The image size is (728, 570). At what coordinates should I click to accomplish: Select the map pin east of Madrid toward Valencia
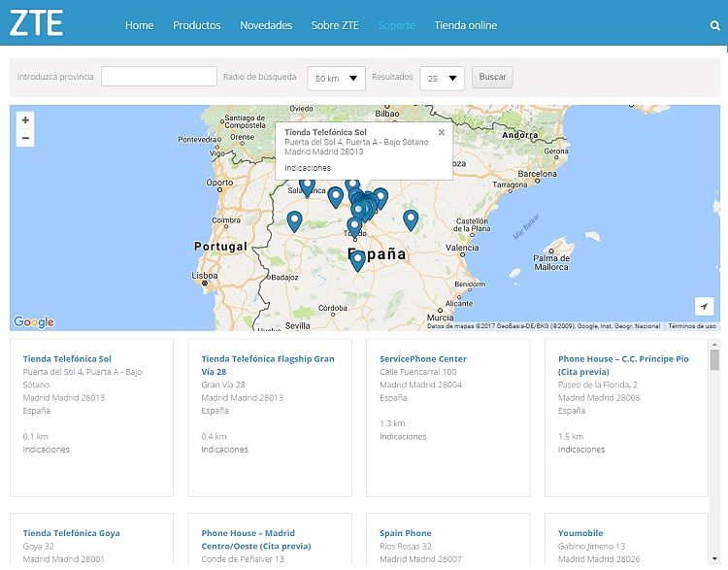click(x=411, y=220)
